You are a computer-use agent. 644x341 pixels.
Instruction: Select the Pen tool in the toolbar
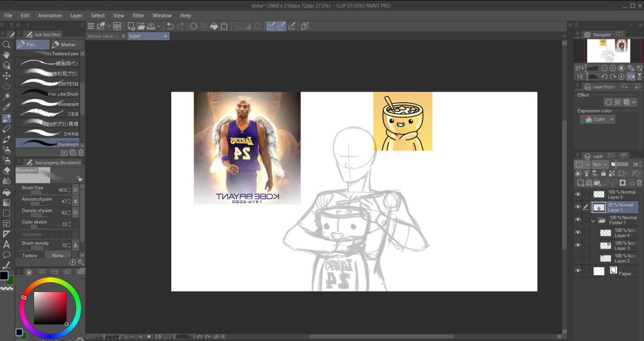point(6,118)
